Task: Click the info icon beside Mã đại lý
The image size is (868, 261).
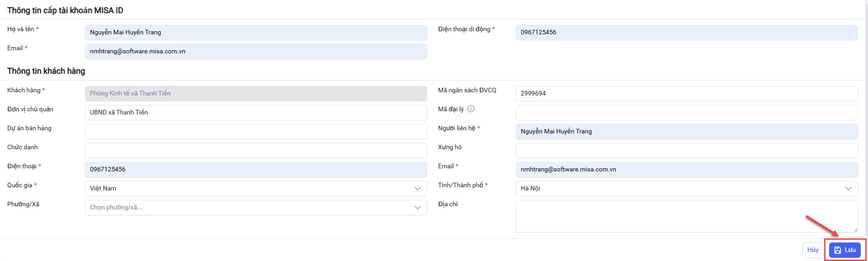Action: click(471, 109)
